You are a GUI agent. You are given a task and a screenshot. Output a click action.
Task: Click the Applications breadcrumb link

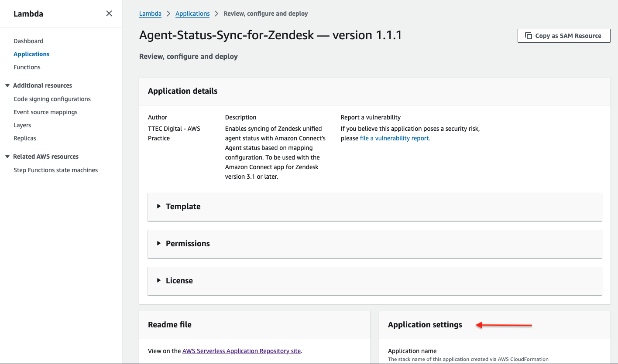tap(192, 13)
